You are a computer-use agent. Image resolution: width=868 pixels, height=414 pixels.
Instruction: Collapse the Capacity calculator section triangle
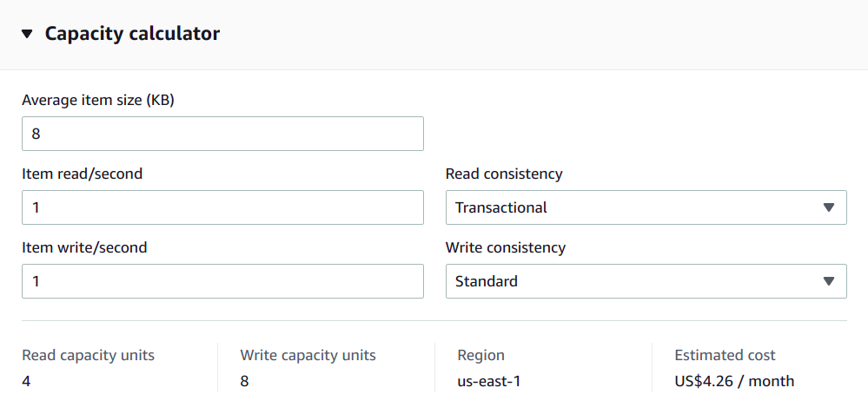click(28, 35)
